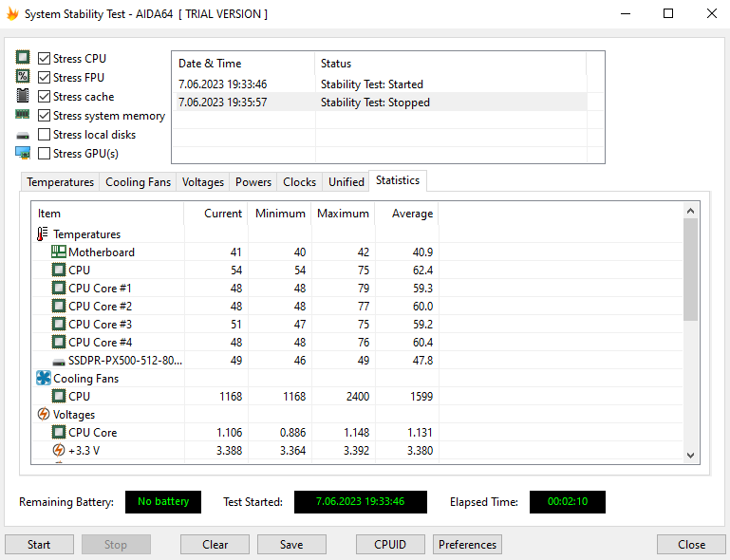Click the chip icon of CPU temperature row
Screen dimensions: 730x560
click(58, 270)
